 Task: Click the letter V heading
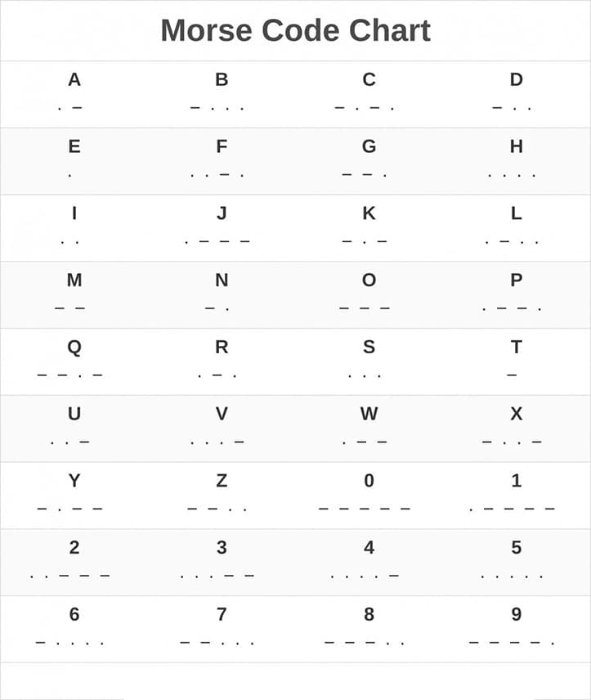coord(222,414)
